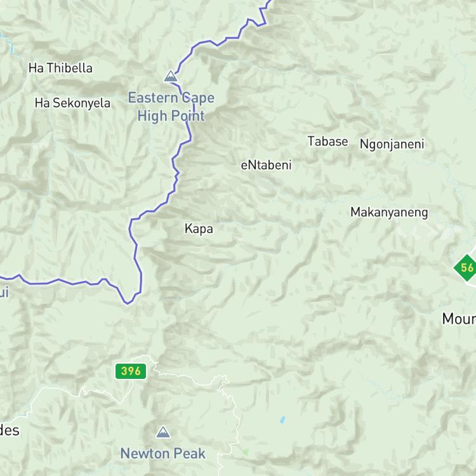Click the Eastern Cape High Point mountain icon
476x476 pixels.
pos(171,76)
